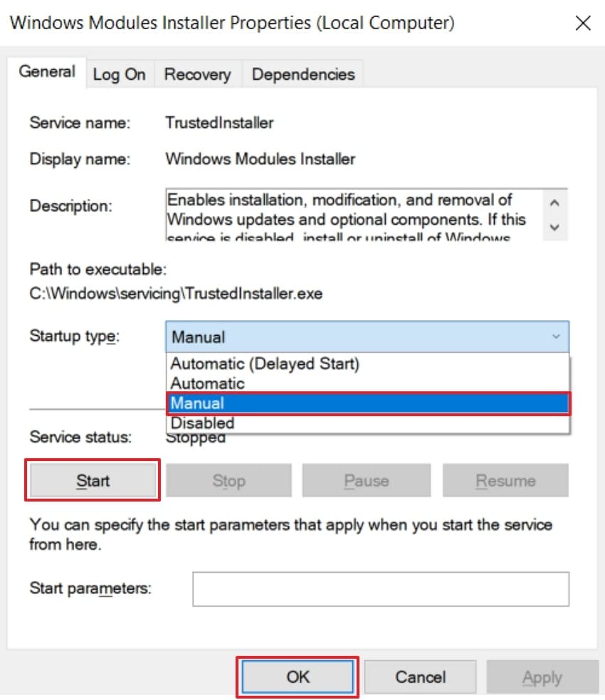
Task: Start the TrustedInstaller service
Action: click(92, 480)
